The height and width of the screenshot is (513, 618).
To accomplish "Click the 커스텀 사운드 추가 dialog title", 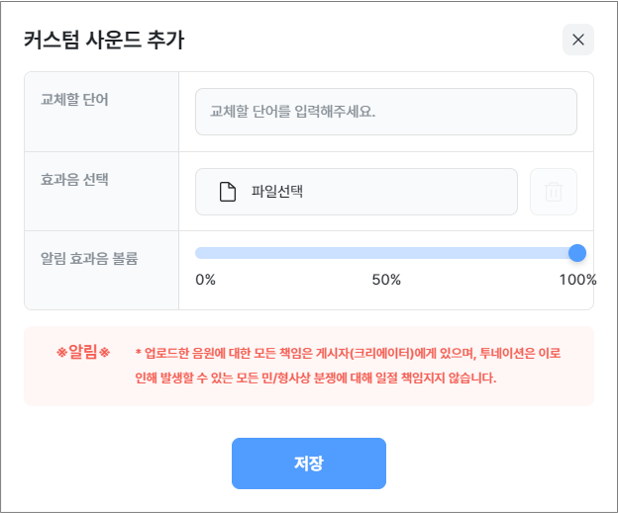I will [x=104, y=40].
